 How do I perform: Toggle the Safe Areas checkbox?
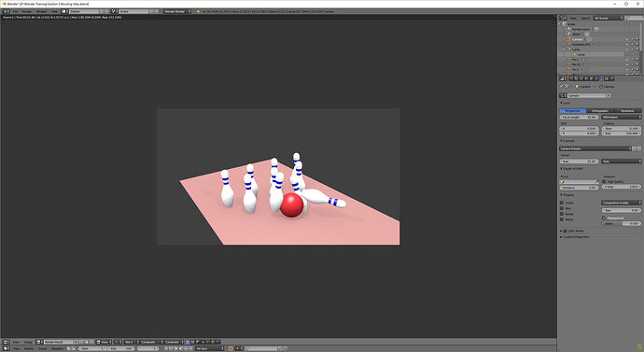pos(566,231)
